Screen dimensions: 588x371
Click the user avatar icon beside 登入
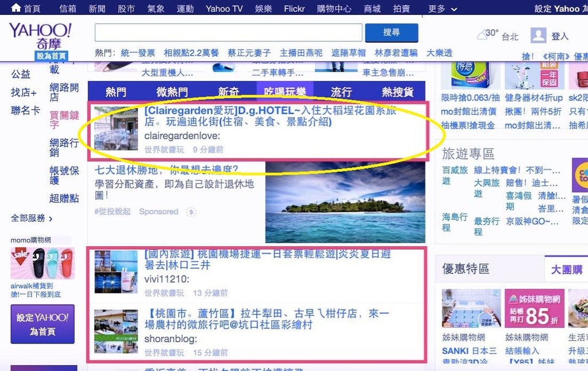tap(538, 35)
